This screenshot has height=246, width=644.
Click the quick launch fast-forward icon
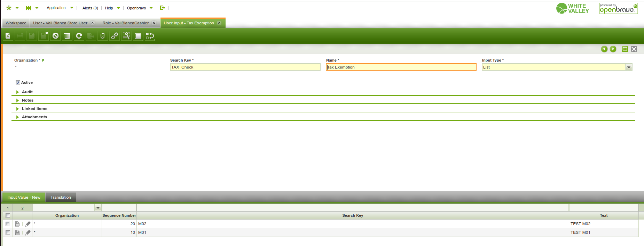coord(29,8)
